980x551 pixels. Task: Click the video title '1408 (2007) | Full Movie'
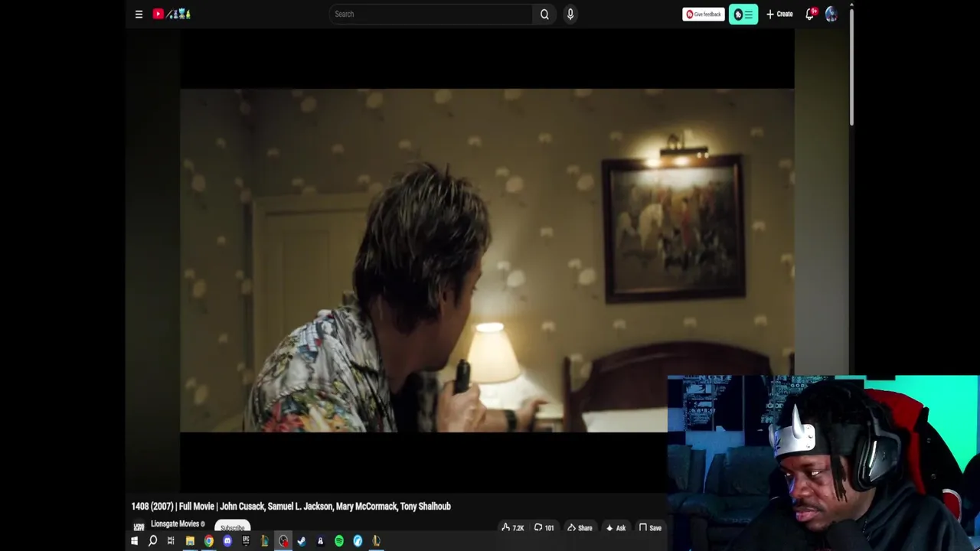point(291,506)
